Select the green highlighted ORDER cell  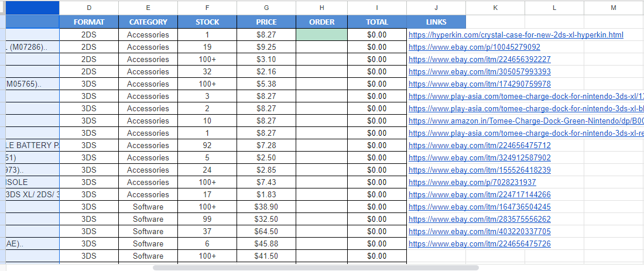coord(321,35)
